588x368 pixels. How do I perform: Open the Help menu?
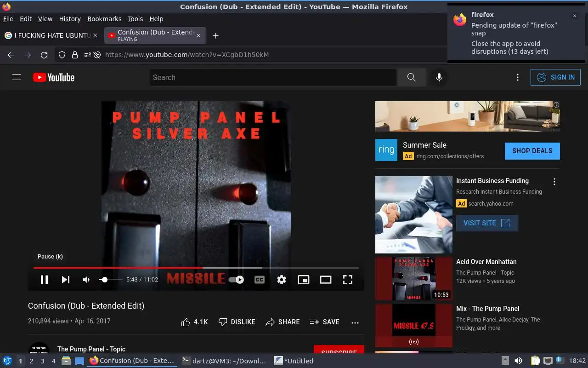[156, 19]
